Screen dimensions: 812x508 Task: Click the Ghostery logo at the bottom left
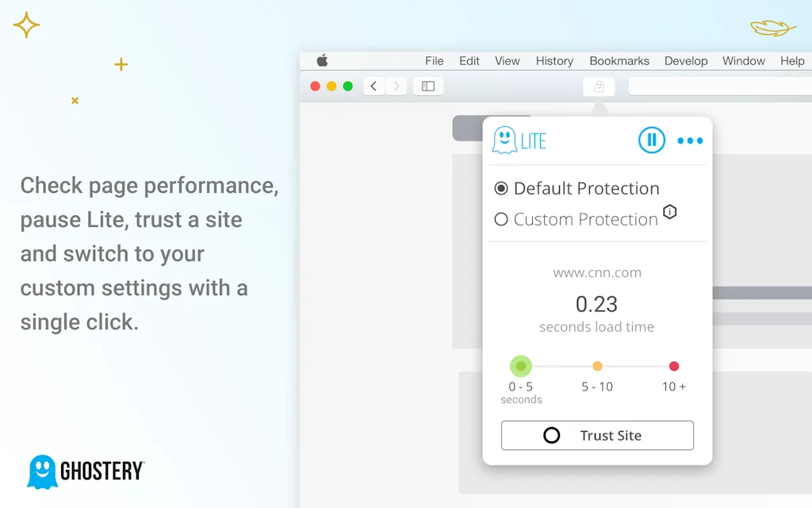[x=83, y=470]
